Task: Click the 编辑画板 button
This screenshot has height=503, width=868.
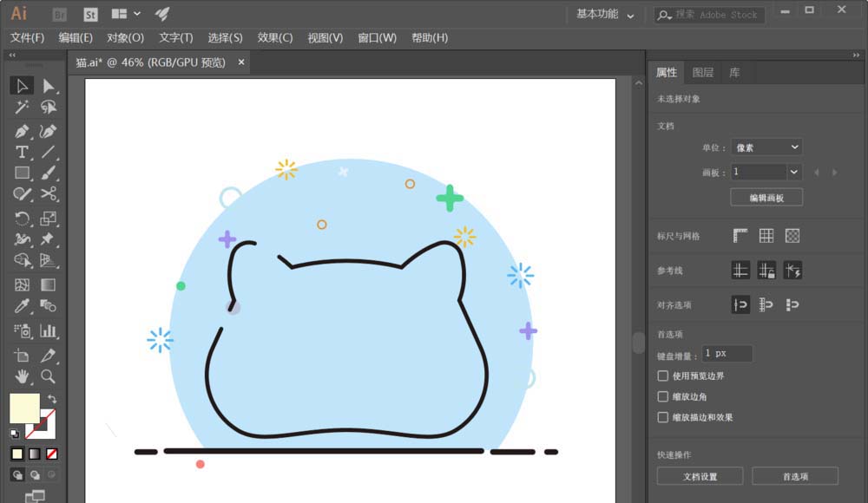Action: click(x=766, y=198)
